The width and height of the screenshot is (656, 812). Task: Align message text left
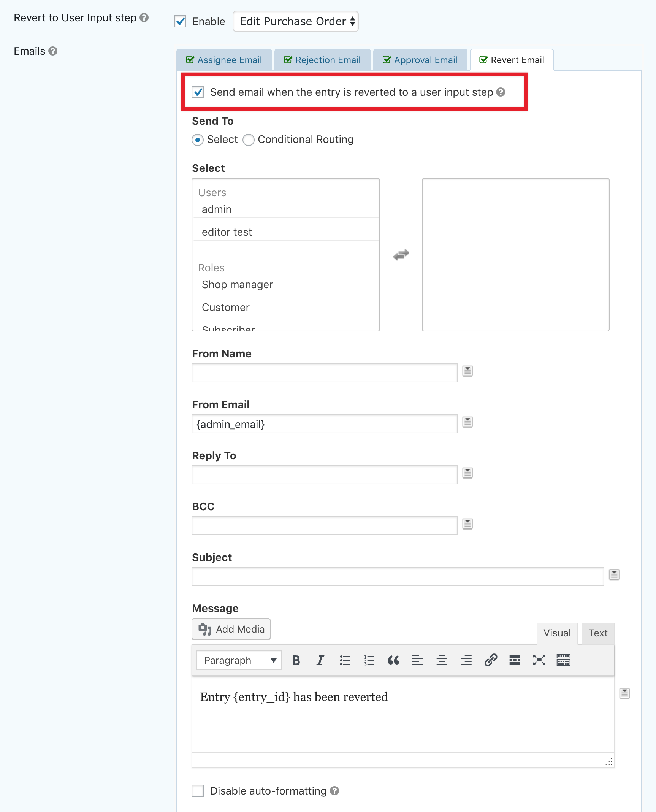tap(417, 660)
